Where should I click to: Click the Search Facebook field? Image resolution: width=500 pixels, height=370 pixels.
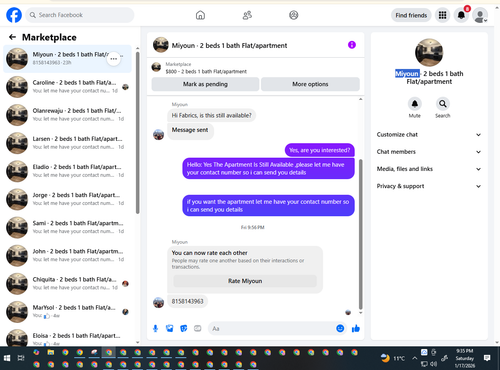(80, 15)
